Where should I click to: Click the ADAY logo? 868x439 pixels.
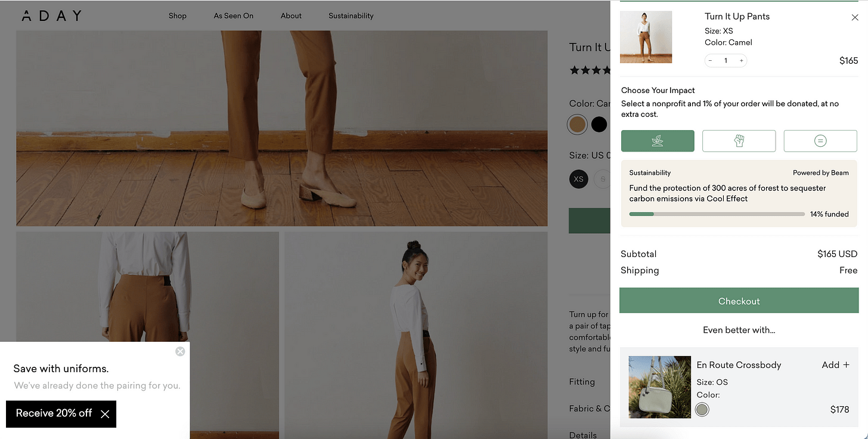51,16
